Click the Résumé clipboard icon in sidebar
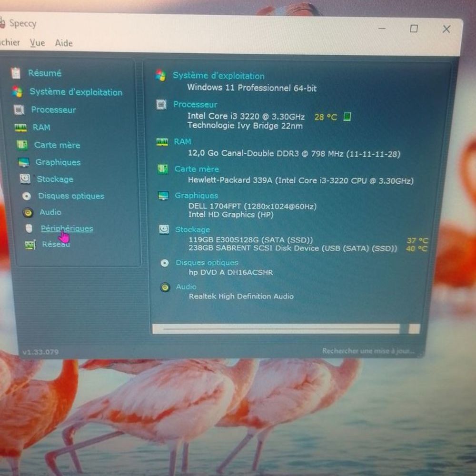Viewport: 476px width, 476px height. (16, 73)
